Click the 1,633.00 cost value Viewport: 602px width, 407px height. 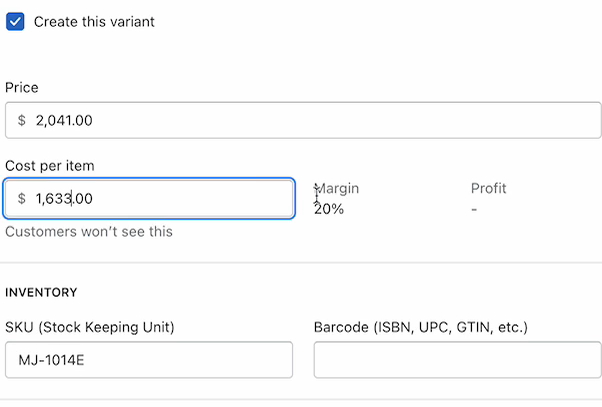click(x=64, y=199)
